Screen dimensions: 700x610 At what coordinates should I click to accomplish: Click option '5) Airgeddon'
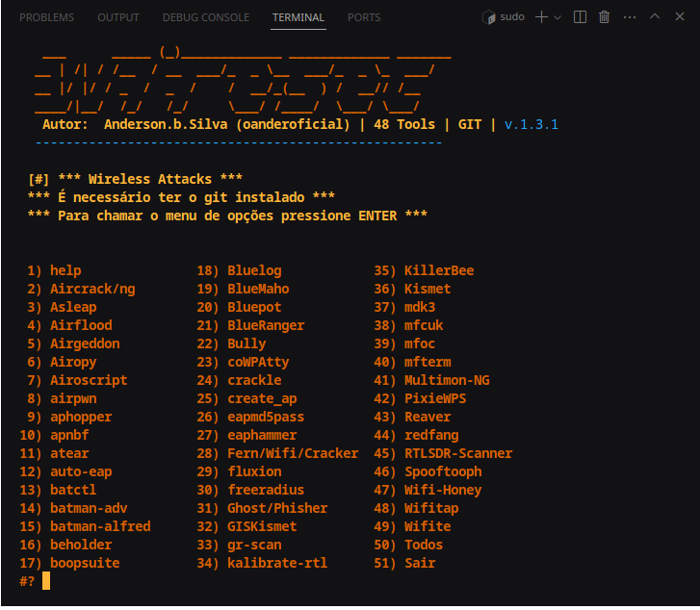[x=73, y=343]
